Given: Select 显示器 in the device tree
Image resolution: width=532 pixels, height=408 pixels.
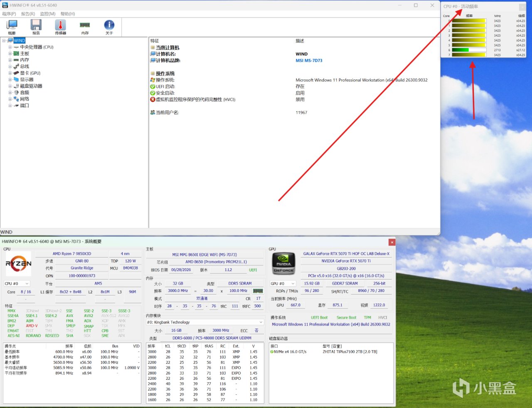Looking at the screenshot, I should pyautogui.click(x=27, y=79).
